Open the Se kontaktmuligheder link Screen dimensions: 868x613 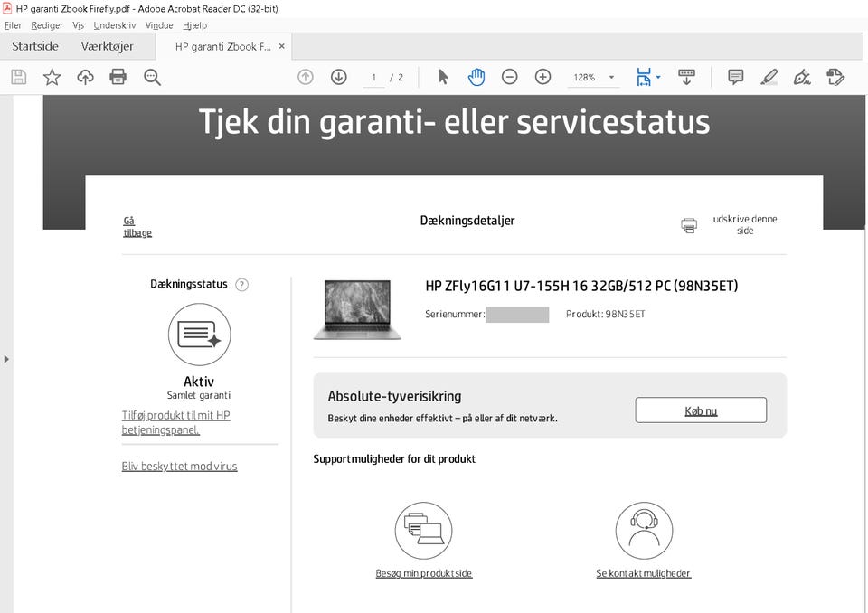click(643, 573)
